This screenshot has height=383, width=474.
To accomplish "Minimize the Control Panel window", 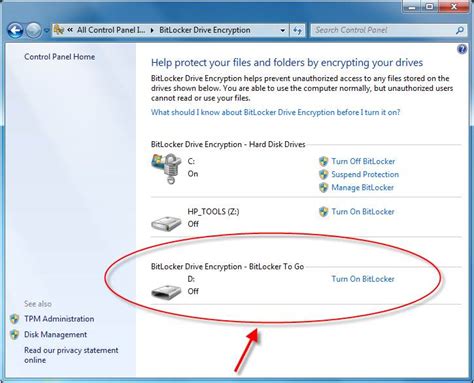I will click(412, 7).
